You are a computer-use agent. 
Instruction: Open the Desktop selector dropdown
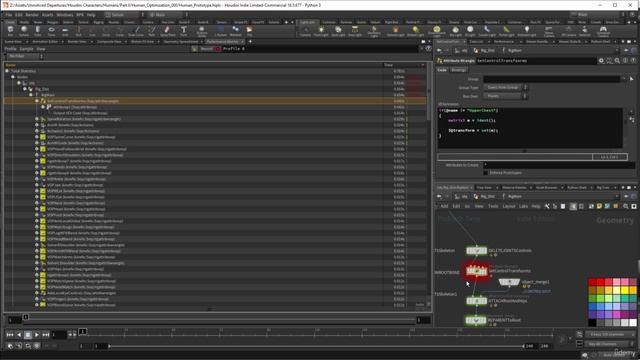pos(123,15)
